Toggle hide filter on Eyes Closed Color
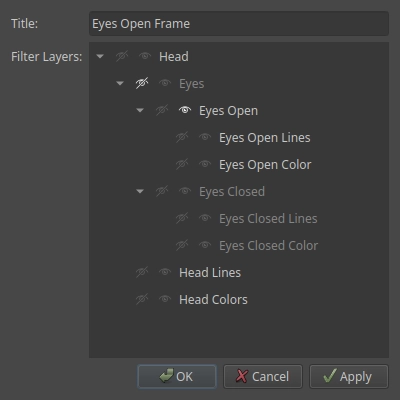400x400 pixels. coord(182,245)
